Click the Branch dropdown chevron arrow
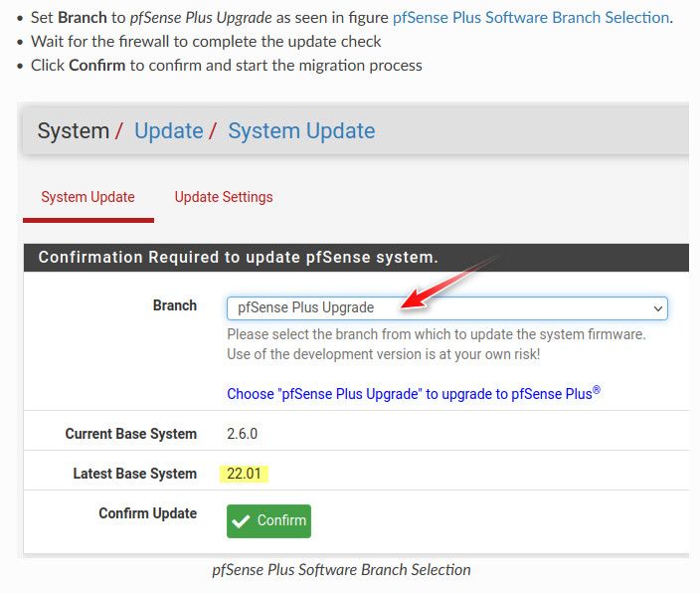This screenshot has height=593, width=700. pos(657,308)
